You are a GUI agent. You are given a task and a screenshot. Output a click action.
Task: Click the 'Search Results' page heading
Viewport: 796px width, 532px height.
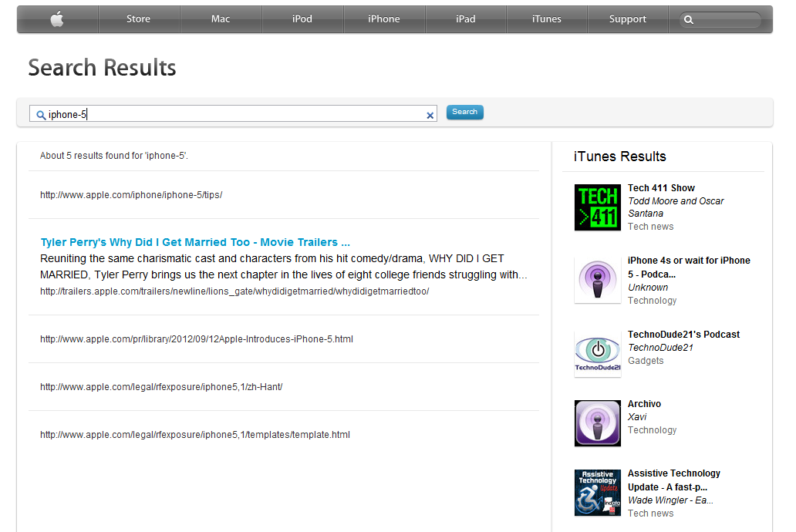click(x=102, y=68)
